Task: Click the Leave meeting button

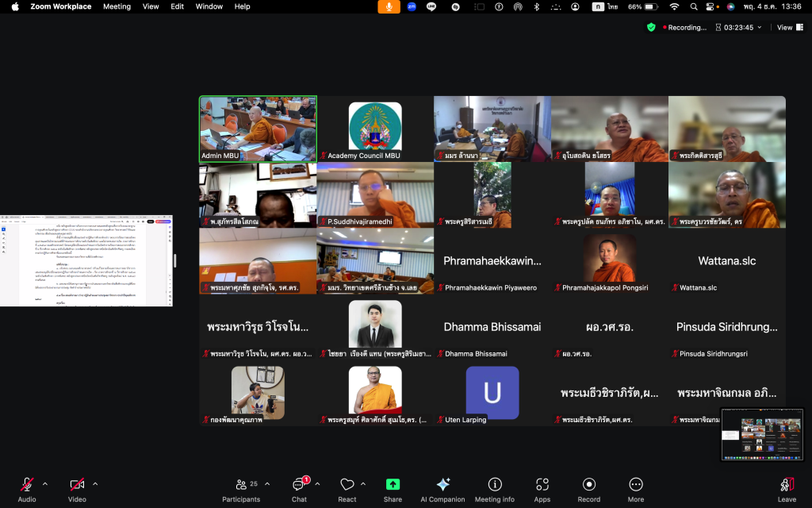Action: click(787, 489)
